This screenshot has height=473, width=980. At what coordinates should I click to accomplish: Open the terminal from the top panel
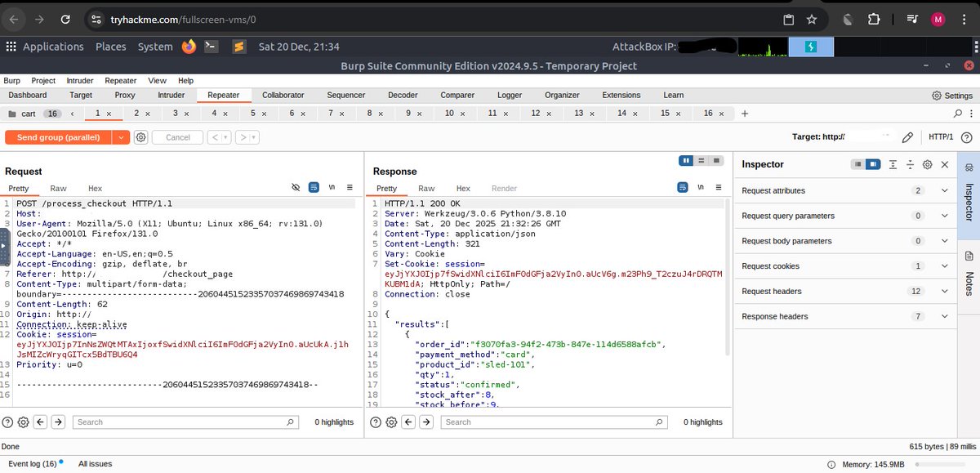tap(211, 47)
